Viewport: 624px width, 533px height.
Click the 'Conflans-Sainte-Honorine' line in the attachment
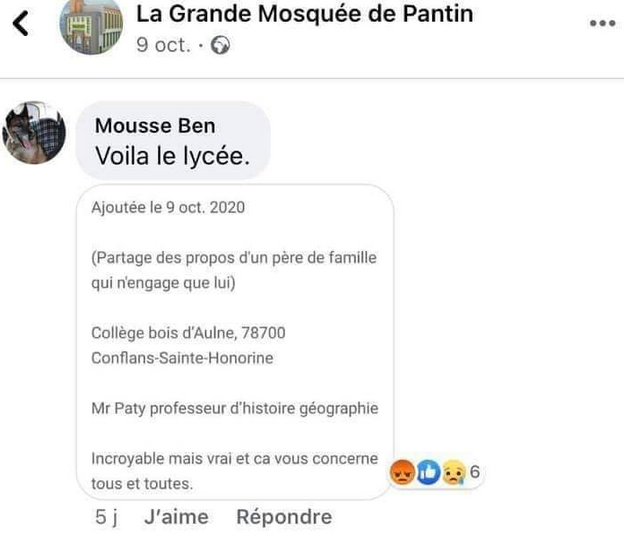point(182,358)
